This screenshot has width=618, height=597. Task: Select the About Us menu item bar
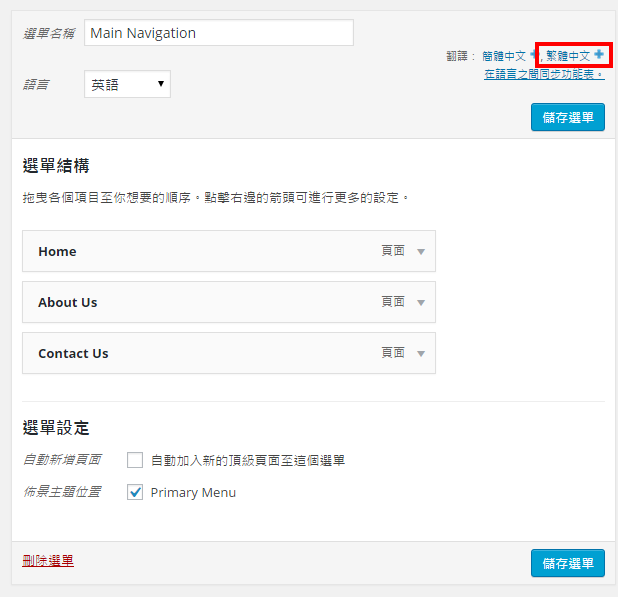[200, 303]
